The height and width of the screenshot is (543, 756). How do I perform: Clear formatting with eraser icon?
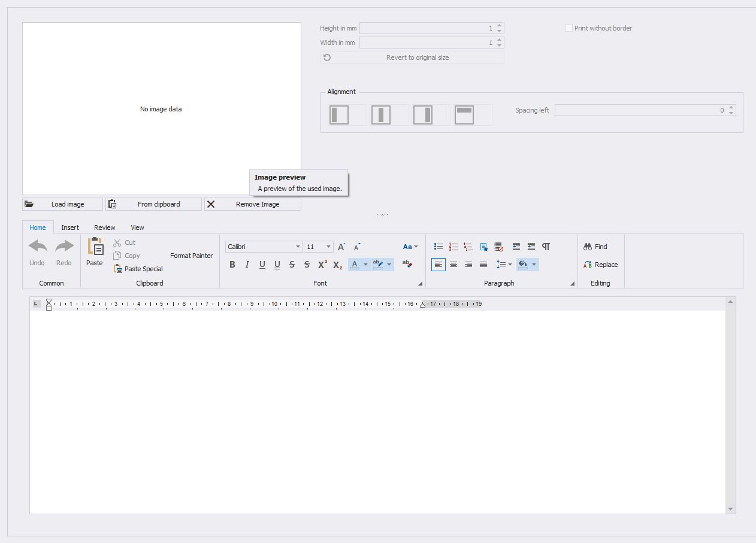pyautogui.click(x=407, y=264)
